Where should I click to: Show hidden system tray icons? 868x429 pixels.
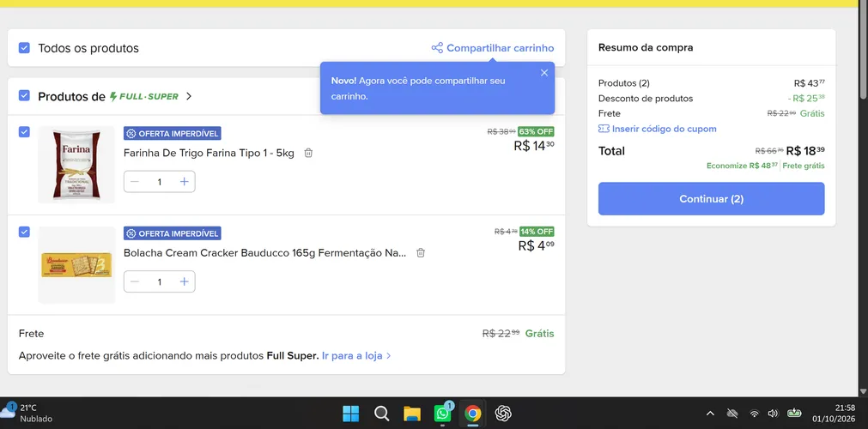[x=710, y=414]
